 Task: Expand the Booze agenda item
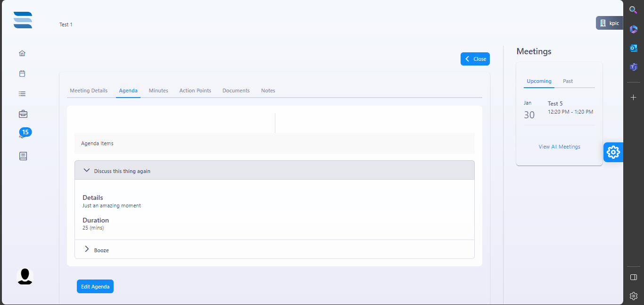click(87, 249)
